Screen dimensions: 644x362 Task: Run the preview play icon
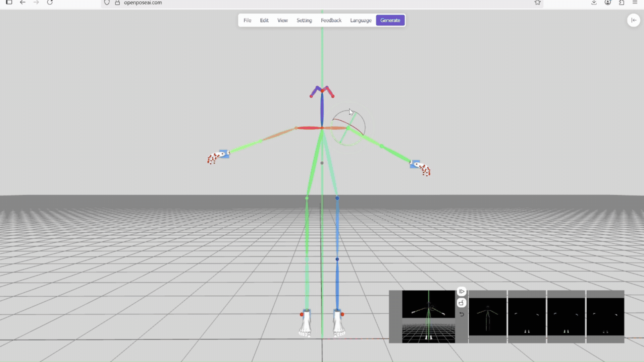click(462, 291)
